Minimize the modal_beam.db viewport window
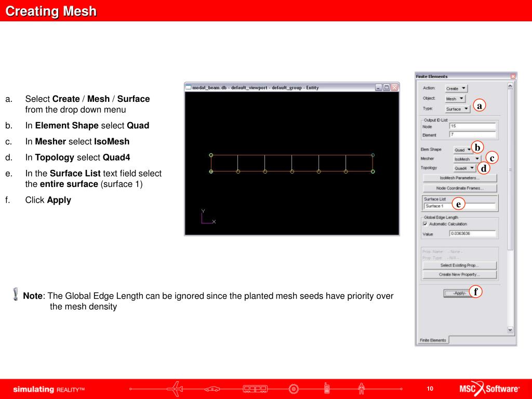Image resolution: width=532 pixels, height=399 pixels. (x=379, y=87)
